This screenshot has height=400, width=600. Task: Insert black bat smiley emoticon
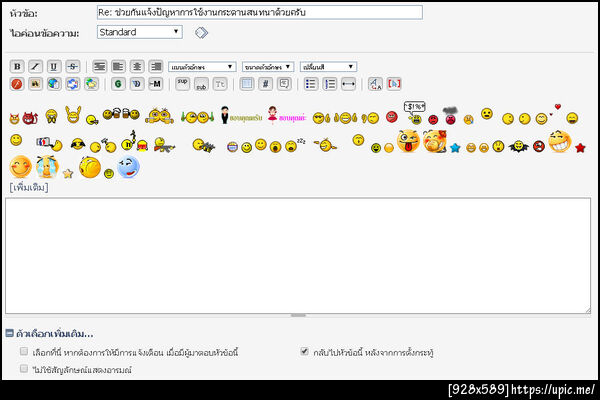[518, 146]
